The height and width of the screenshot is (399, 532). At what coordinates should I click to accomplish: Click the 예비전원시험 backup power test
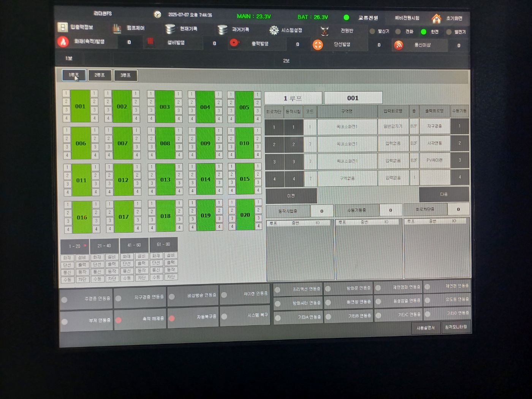point(407,18)
